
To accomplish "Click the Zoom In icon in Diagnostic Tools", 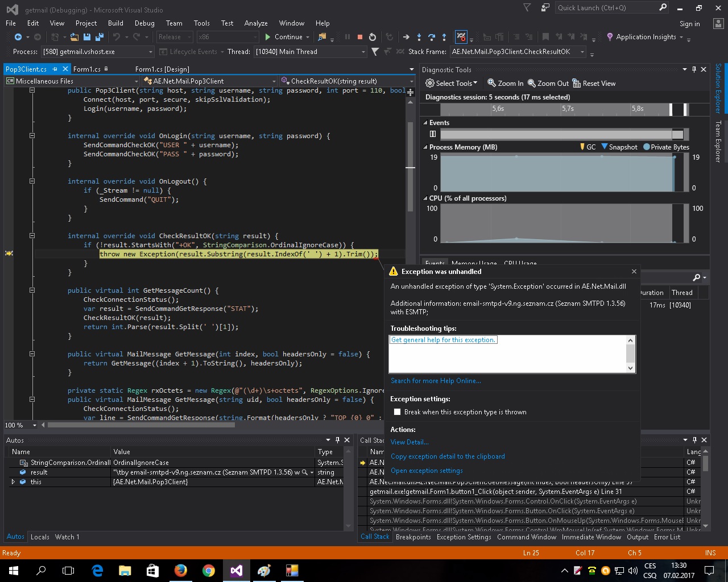I will point(505,84).
